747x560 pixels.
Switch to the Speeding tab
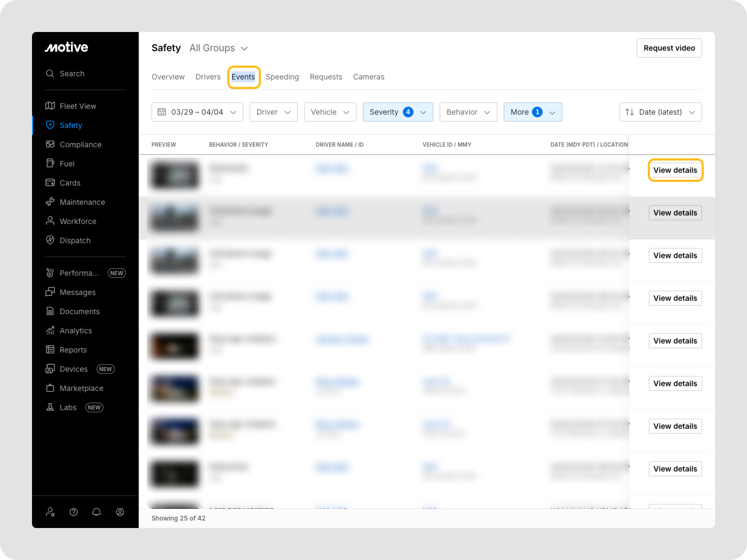pyautogui.click(x=282, y=77)
